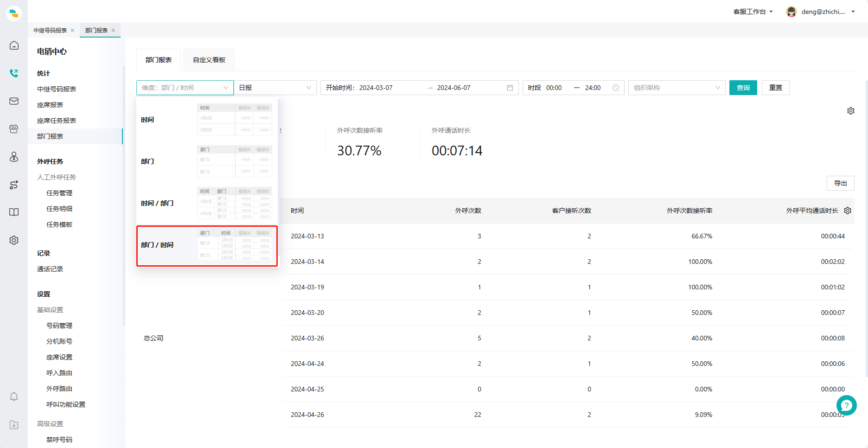This screenshot has width=868, height=448.
Task: Click the 2024-03-13 row date cell
Action: coord(307,236)
